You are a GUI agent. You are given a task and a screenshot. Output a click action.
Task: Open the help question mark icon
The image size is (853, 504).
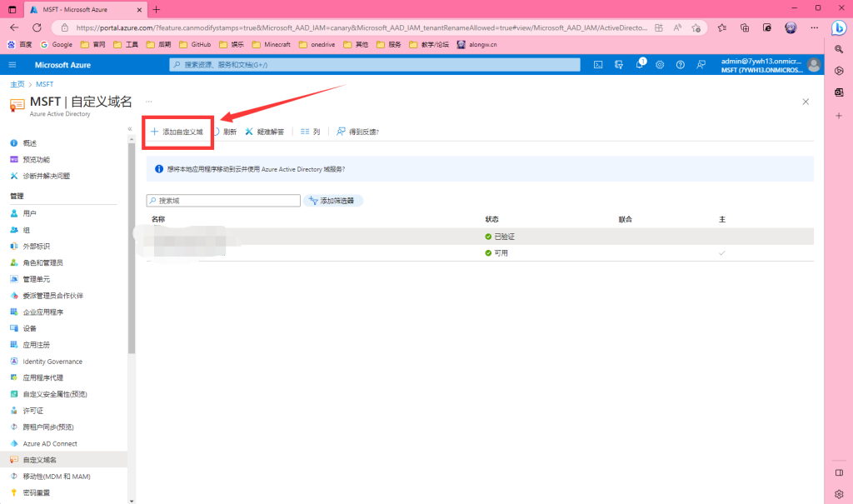point(680,65)
